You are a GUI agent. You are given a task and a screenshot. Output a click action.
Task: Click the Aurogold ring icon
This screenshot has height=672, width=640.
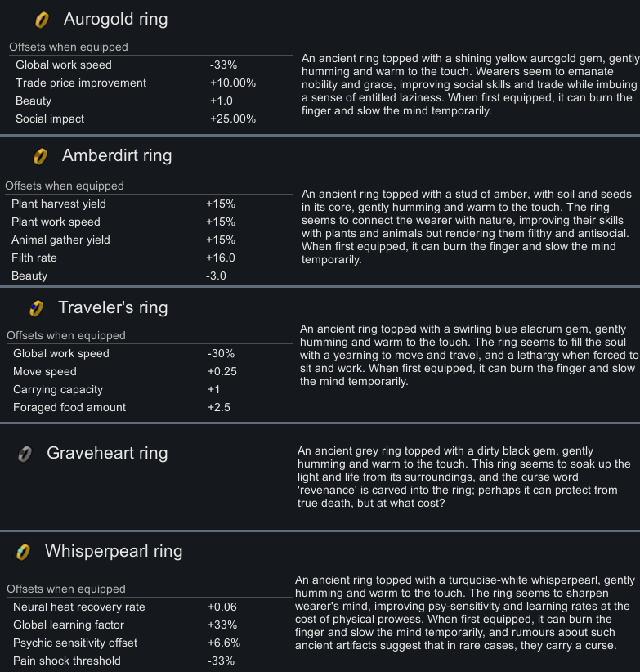coord(42,20)
